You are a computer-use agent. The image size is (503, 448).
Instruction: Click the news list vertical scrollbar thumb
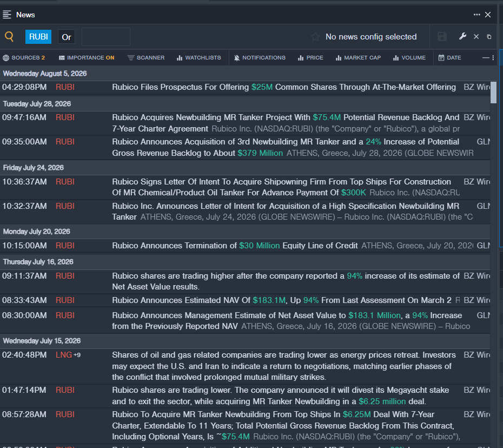click(493, 93)
